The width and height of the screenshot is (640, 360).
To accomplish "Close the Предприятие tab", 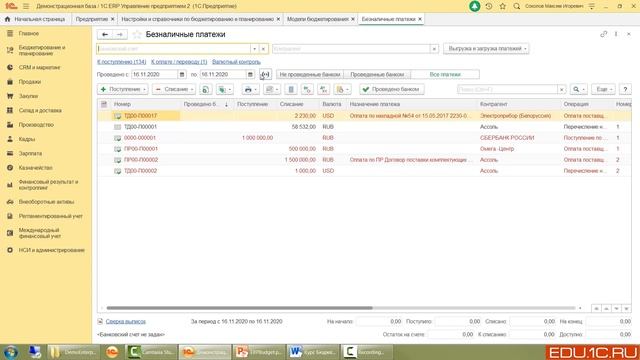I will click(x=112, y=19).
